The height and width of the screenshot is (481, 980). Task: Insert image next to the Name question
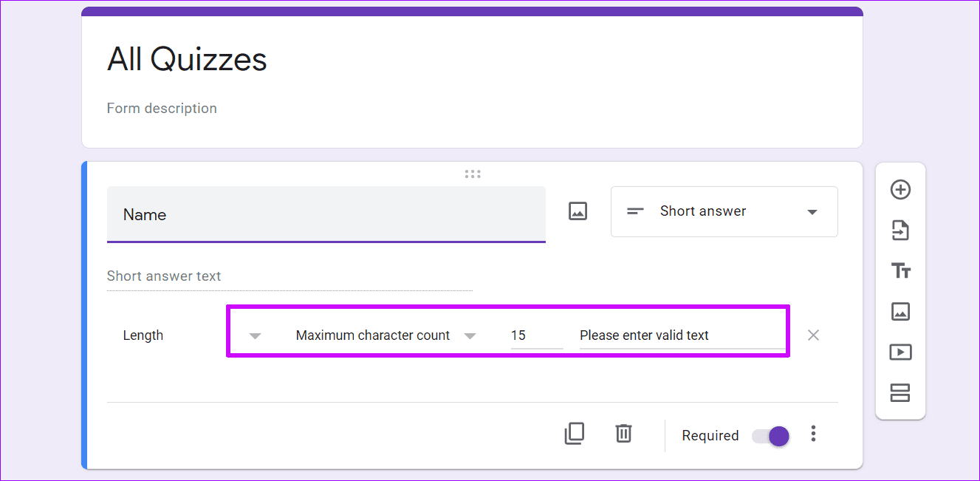(578, 211)
